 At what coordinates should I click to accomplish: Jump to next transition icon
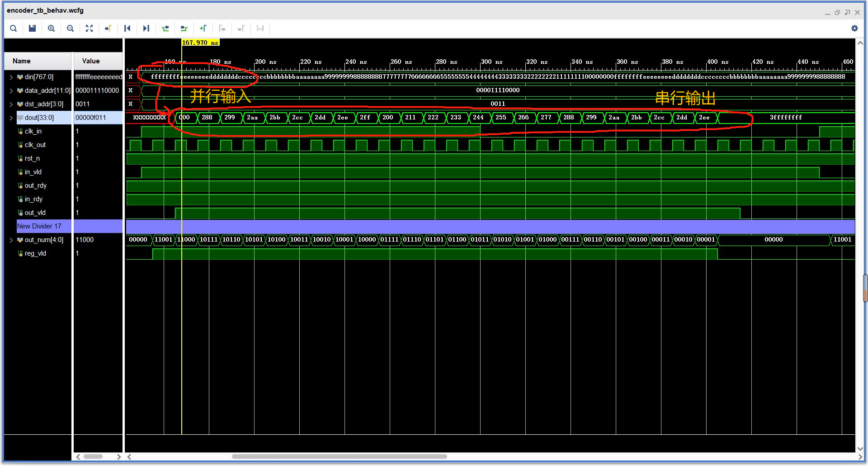(x=184, y=29)
